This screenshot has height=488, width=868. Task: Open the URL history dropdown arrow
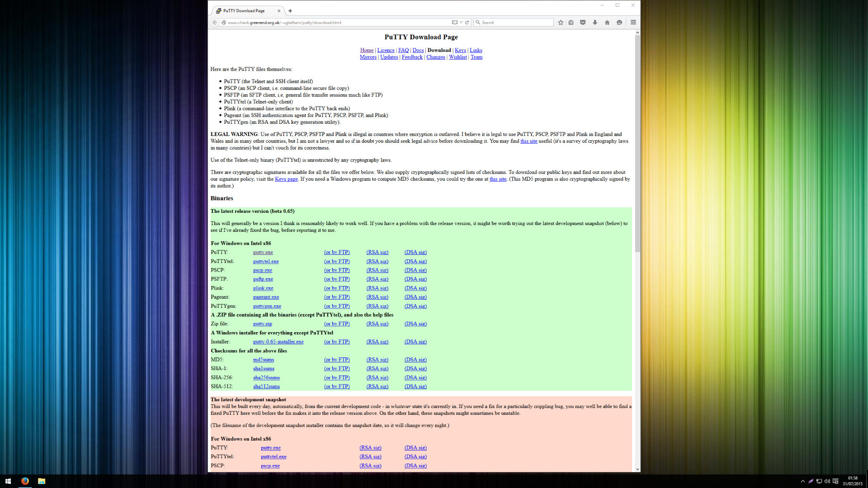pyautogui.click(x=461, y=22)
